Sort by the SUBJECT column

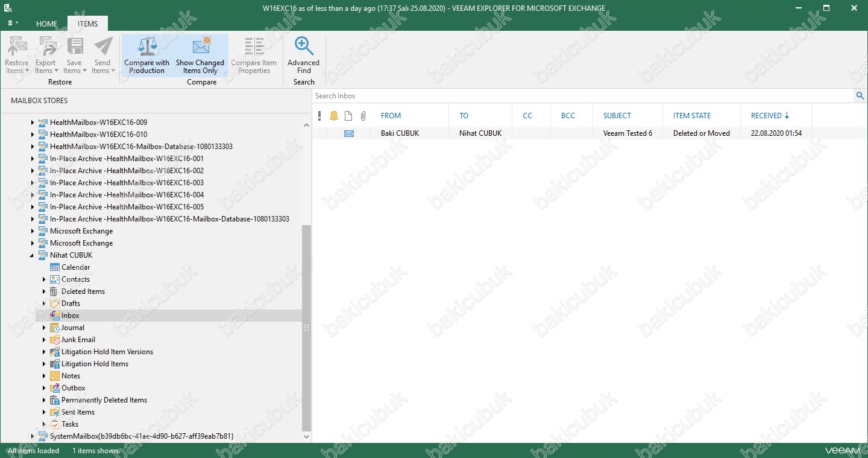click(617, 116)
